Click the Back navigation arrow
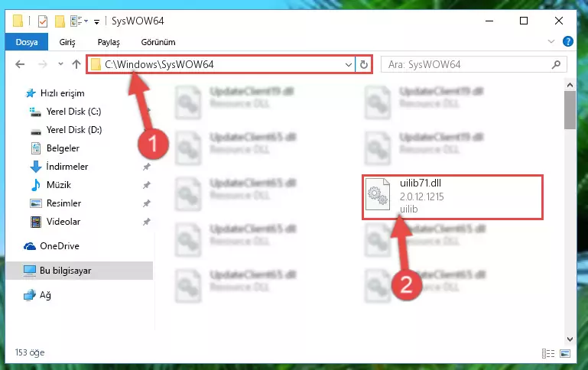The height and width of the screenshot is (370, 588). point(20,64)
